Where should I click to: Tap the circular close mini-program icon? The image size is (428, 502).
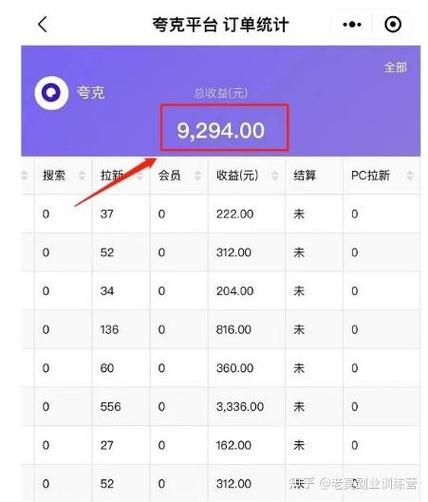[x=393, y=24]
